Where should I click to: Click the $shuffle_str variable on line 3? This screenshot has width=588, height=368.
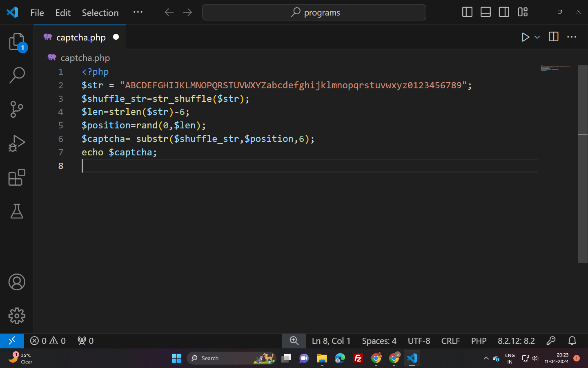point(114,99)
